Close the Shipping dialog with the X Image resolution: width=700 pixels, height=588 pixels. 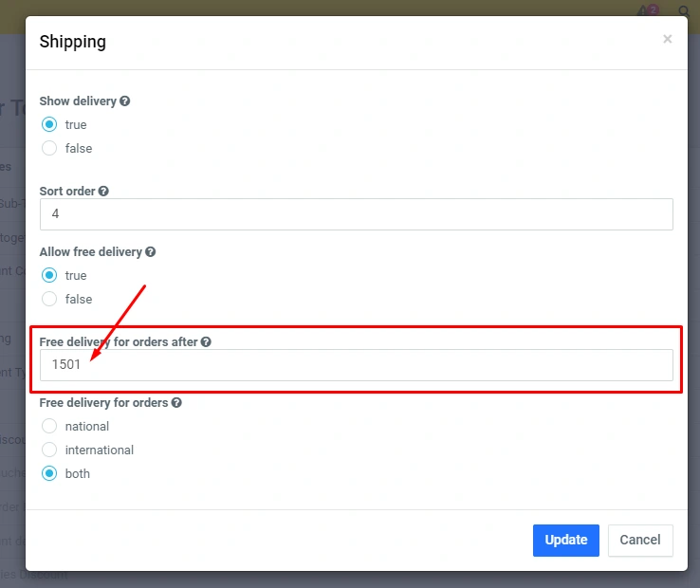[667, 39]
